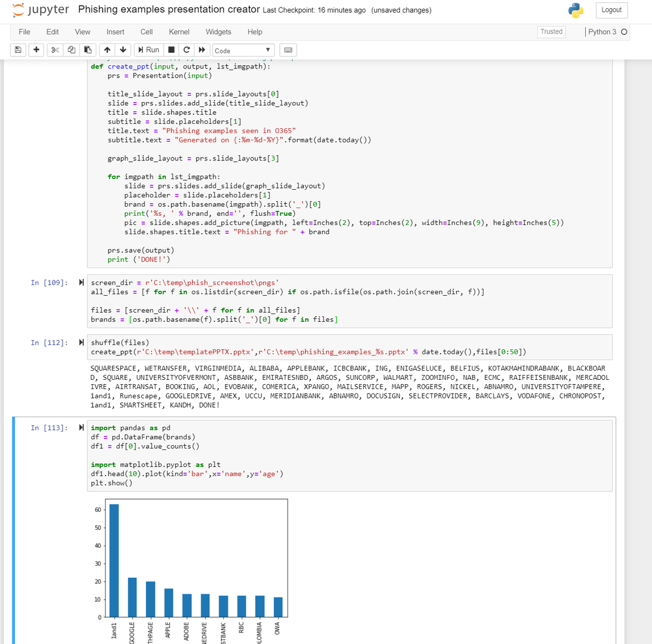Open the Help menu
This screenshot has width=652, height=644.
[x=255, y=32]
